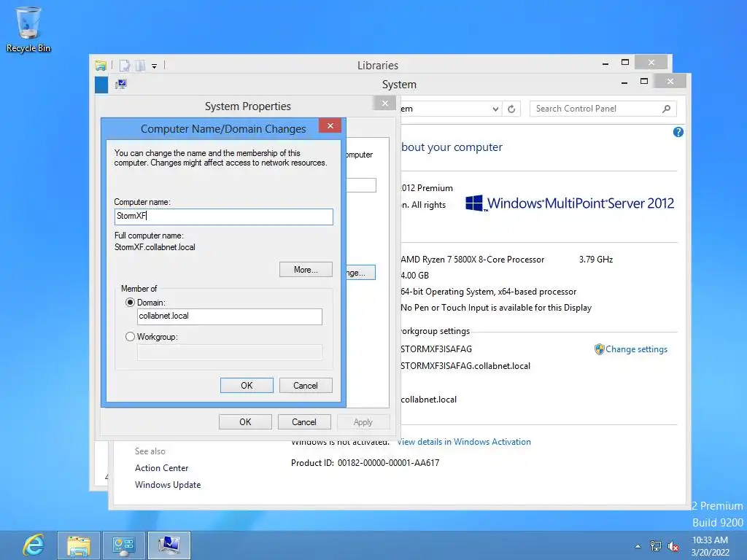Open the Recycle Bin desktop icon
Viewport: 747px width, 560px height.
(x=28, y=29)
